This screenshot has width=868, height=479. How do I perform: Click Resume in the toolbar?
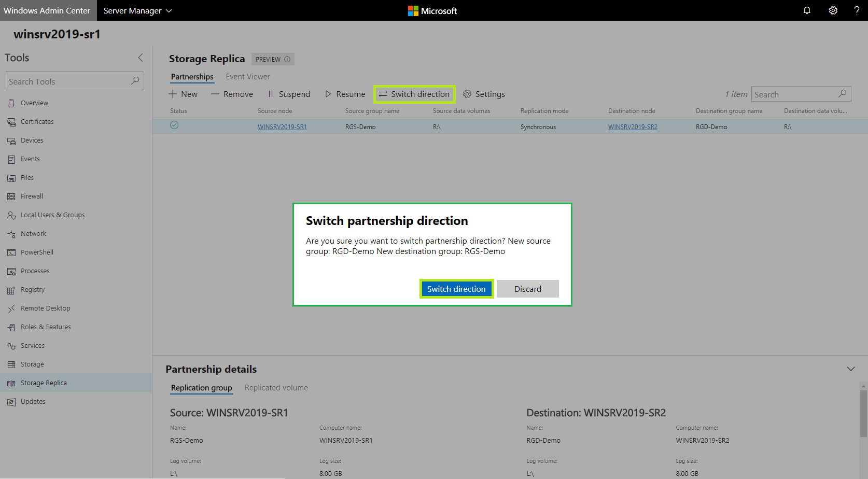345,94
